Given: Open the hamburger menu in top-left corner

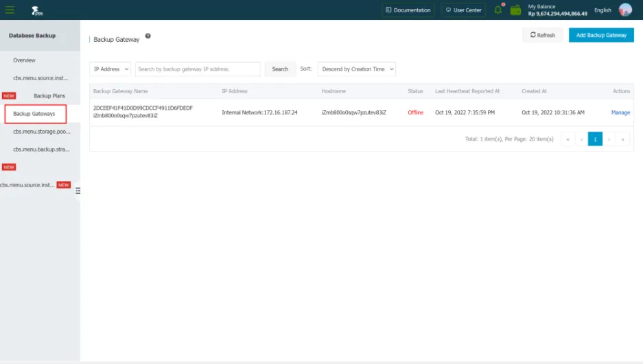Looking at the screenshot, I should [x=10, y=10].
